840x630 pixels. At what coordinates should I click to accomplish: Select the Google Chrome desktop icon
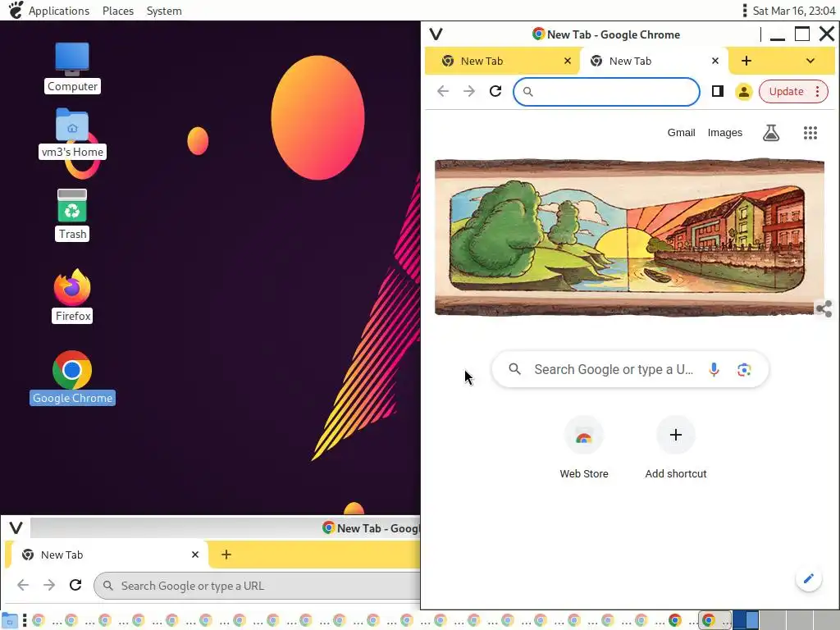pos(72,377)
